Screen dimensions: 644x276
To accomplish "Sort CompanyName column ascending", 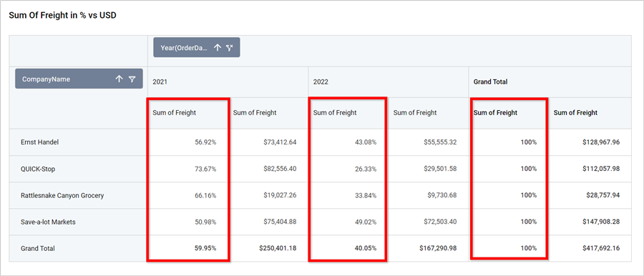I will 119,79.
